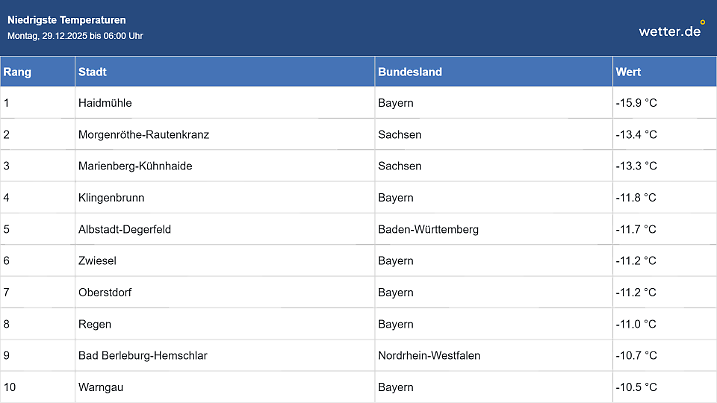The image size is (717, 403).
Task: Click the Niedrigste Temperaturen title
Action: (x=67, y=20)
